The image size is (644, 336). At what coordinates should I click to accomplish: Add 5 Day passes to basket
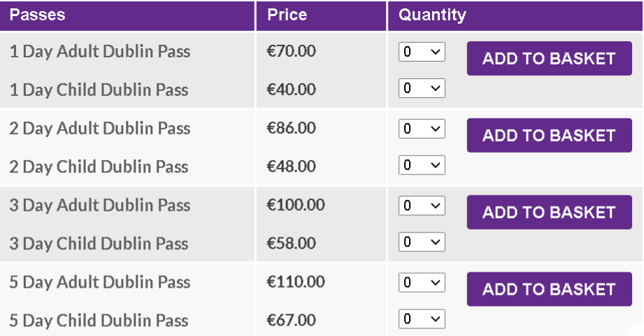coord(549,289)
